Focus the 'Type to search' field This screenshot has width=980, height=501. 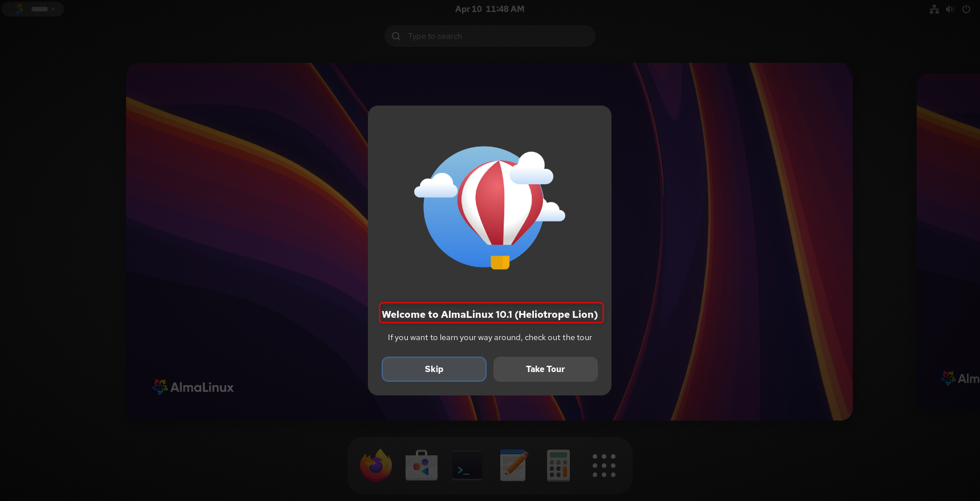496,36
